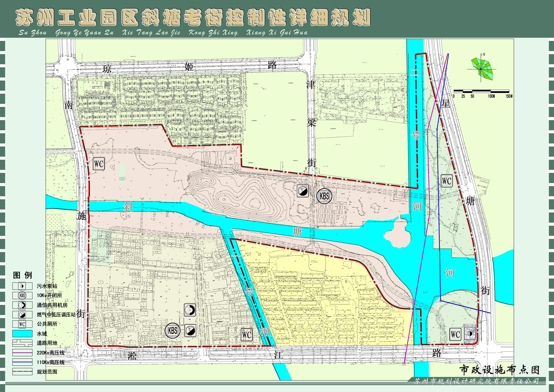
Task: Click the 规划范围 legend text
Action: [47, 372]
